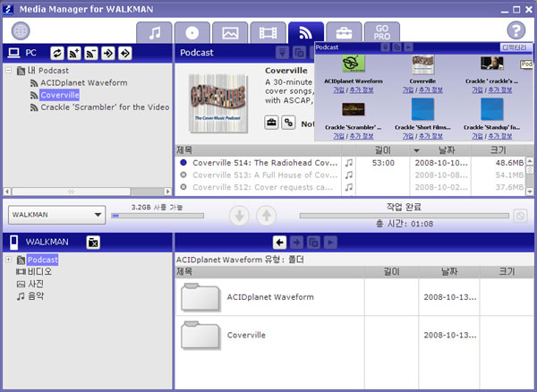Screen dimensions: 537x392
Task: Click the ACIDplanet Waveform directory thumbnail
Action: click(354, 64)
